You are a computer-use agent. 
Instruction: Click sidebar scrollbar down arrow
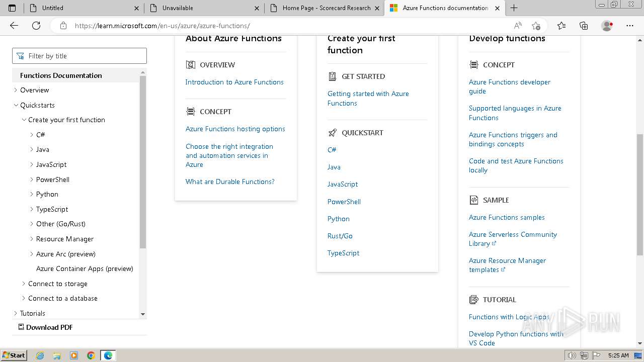pos(143,314)
